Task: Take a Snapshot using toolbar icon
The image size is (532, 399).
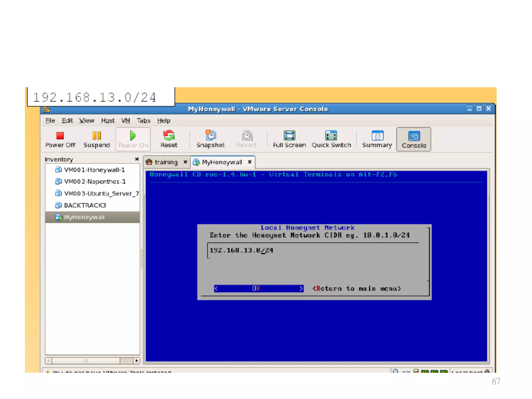Action: (210, 136)
